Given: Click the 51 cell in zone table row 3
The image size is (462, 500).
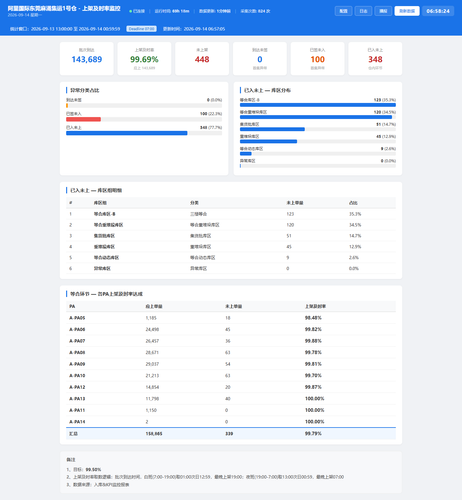Looking at the screenshot, I should 289,236.
